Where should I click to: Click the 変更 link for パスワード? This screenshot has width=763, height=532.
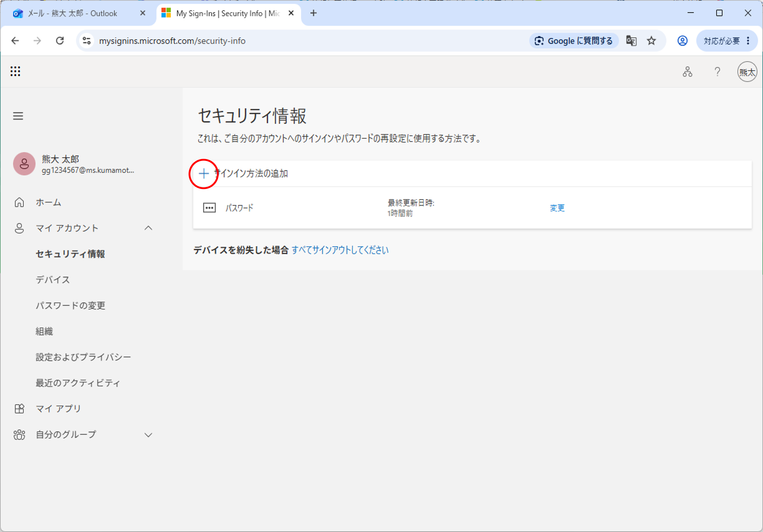557,208
